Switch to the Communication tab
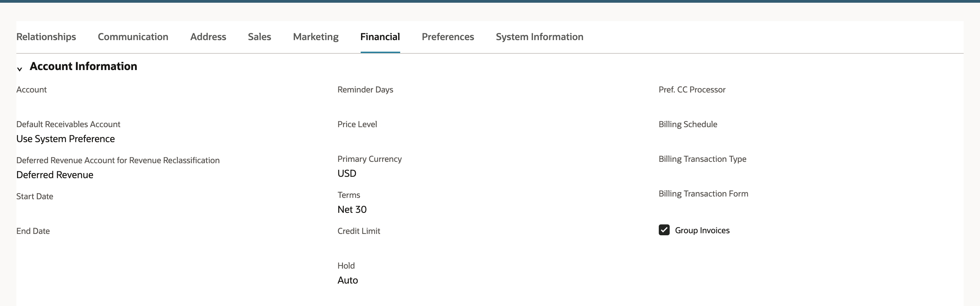Screen dimensions: 980x306 pos(133,37)
